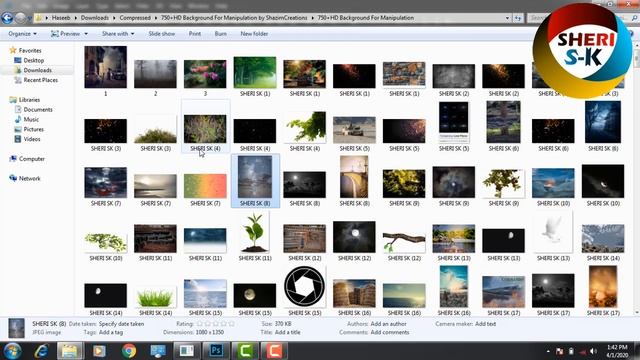Refresh the folder via address bar button

coord(518,18)
